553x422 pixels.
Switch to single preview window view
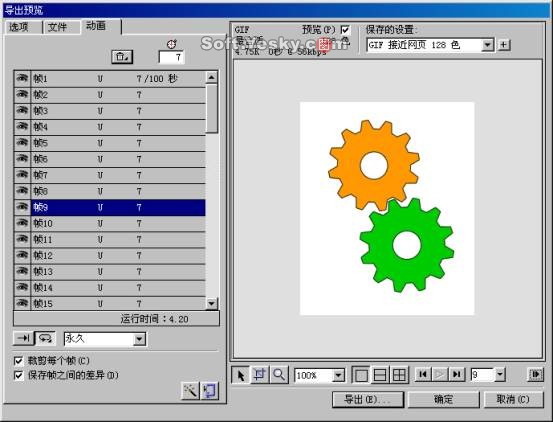pyautogui.click(x=361, y=375)
